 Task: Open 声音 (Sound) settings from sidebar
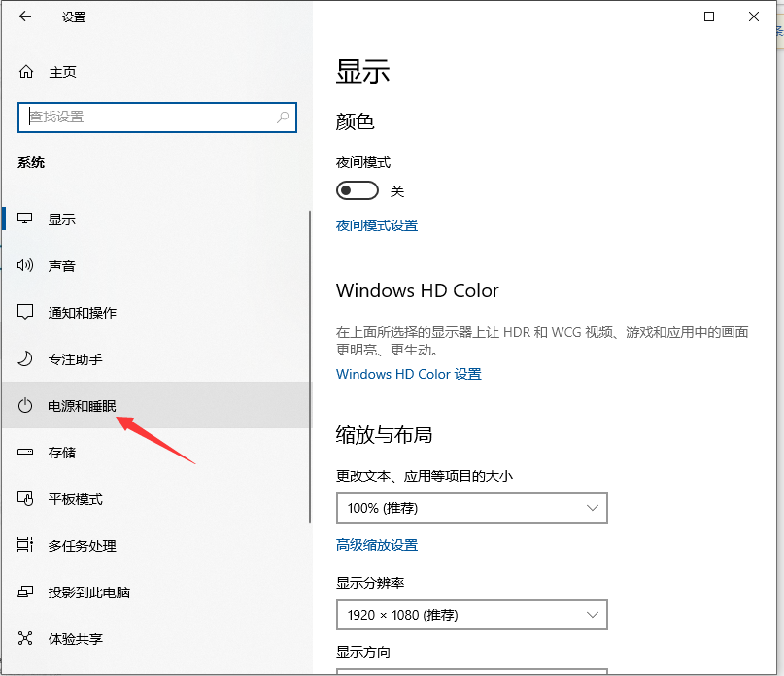coord(25,265)
